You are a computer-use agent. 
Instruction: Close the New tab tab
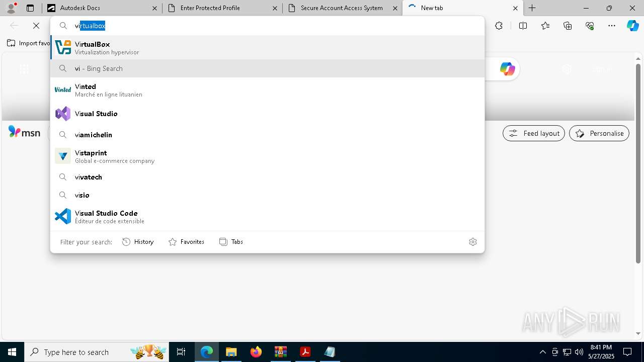click(x=515, y=8)
